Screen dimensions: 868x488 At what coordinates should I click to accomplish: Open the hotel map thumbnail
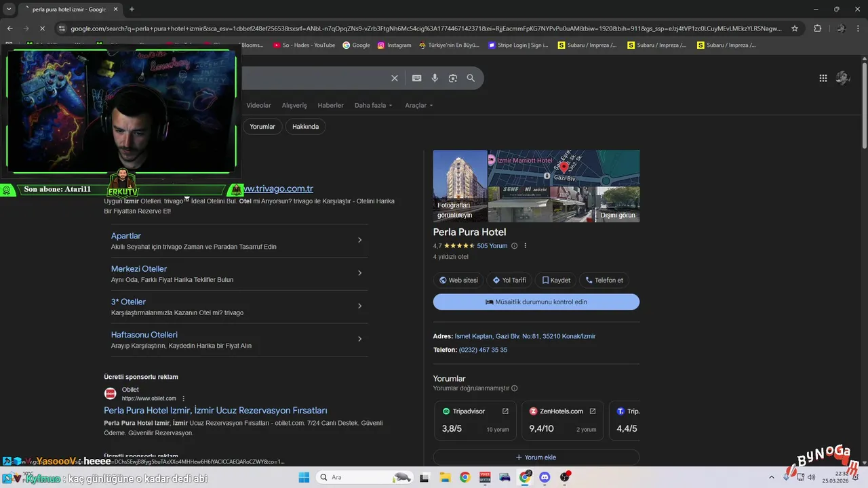coord(564,168)
